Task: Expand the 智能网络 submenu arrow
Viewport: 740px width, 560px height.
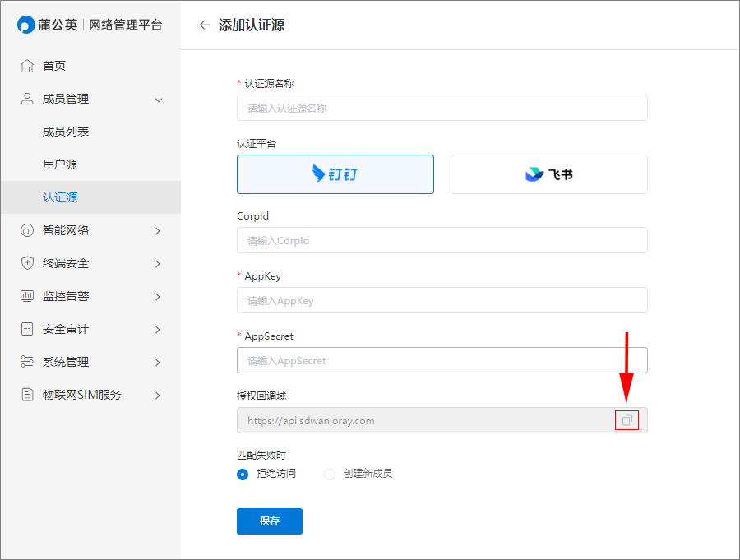Action: click(x=158, y=231)
